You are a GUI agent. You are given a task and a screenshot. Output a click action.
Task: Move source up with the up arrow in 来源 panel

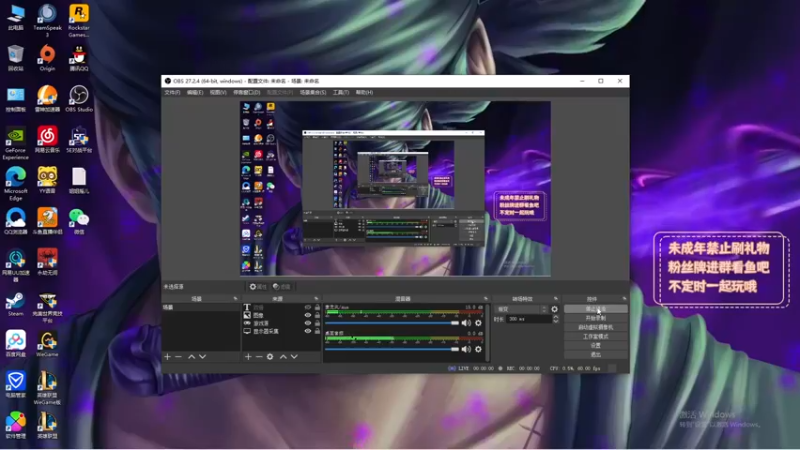283,357
